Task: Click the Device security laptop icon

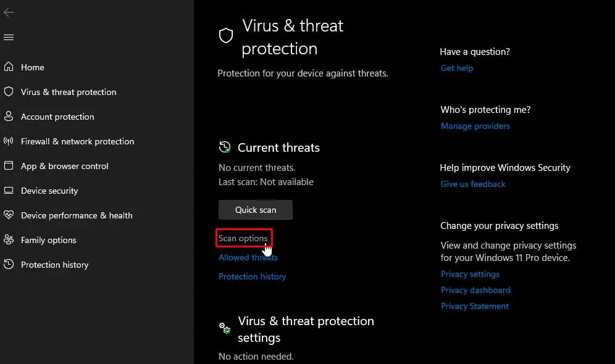Action: (9, 190)
